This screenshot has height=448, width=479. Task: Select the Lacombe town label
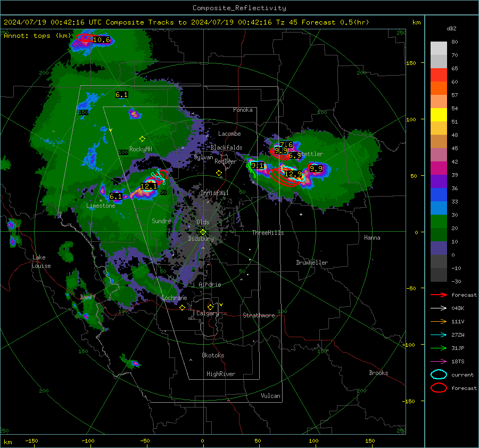[x=229, y=134]
